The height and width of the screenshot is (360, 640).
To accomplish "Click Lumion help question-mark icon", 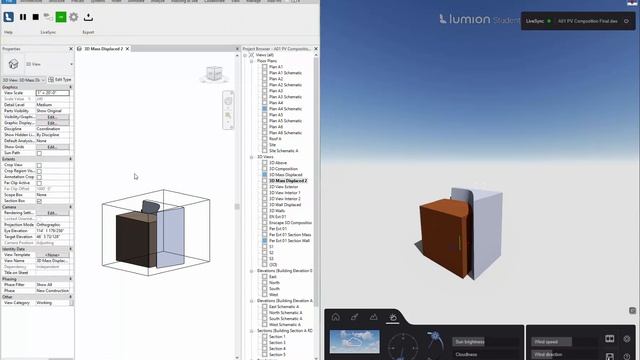I will click(x=627, y=356).
